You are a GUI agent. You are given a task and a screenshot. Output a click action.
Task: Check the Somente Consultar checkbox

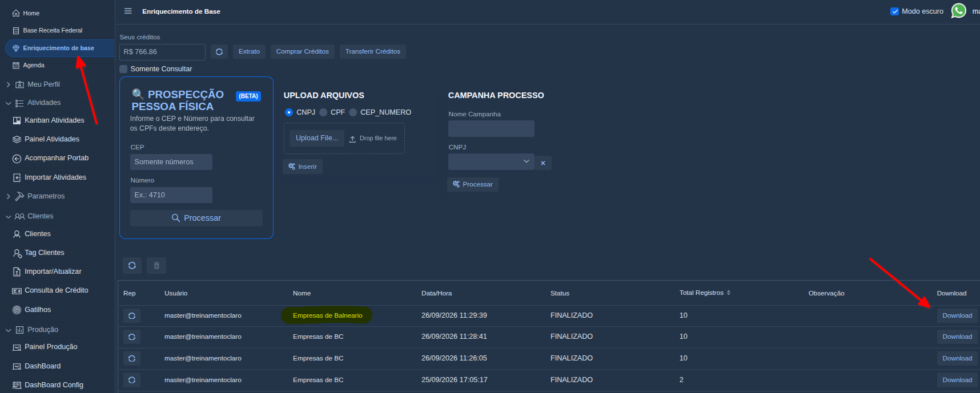point(123,69)
